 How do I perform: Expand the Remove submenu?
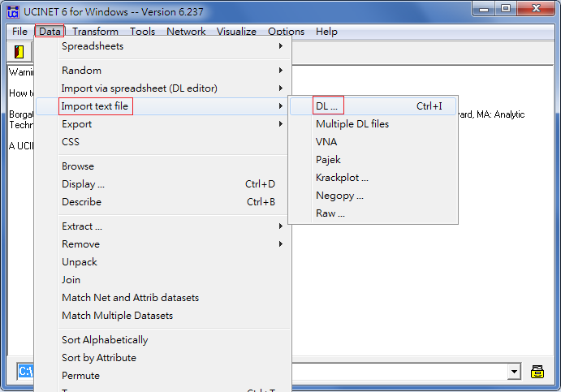(163, 244)
